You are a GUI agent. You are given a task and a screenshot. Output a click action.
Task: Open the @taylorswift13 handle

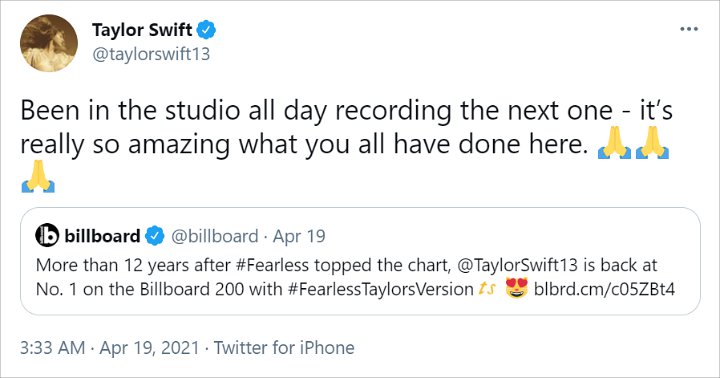click(151, 54)
